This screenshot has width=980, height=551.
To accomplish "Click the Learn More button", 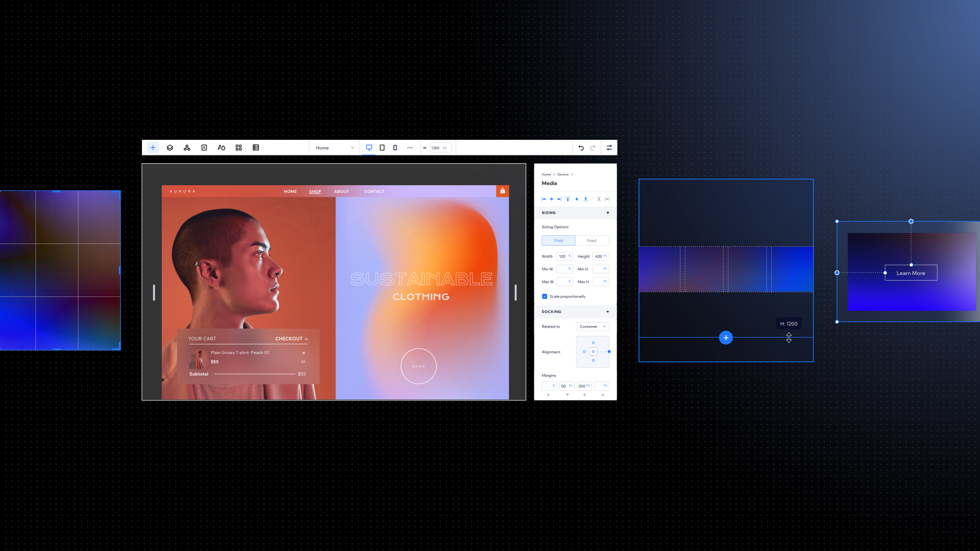I will tap(911, 272).
